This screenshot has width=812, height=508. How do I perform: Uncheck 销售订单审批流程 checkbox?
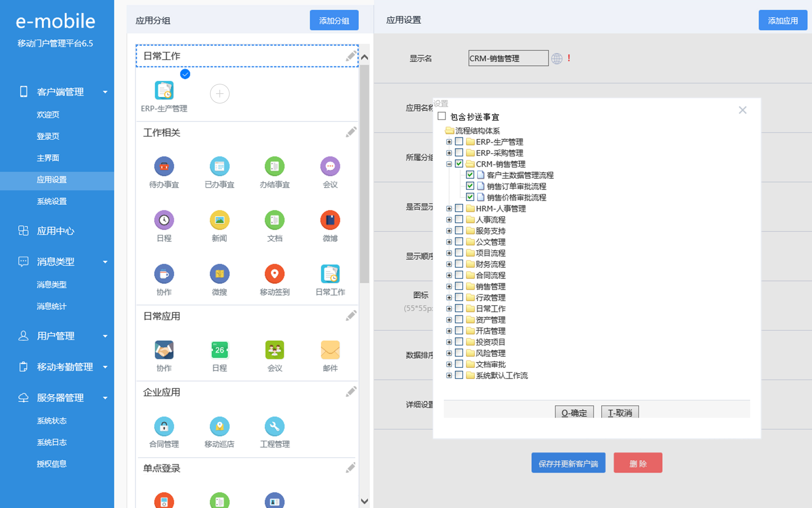(470, 186)
